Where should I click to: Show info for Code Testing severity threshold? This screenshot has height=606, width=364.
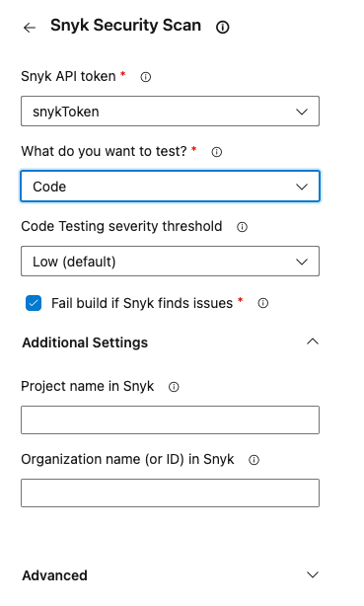pyautogui.click(x=242, y=227)
